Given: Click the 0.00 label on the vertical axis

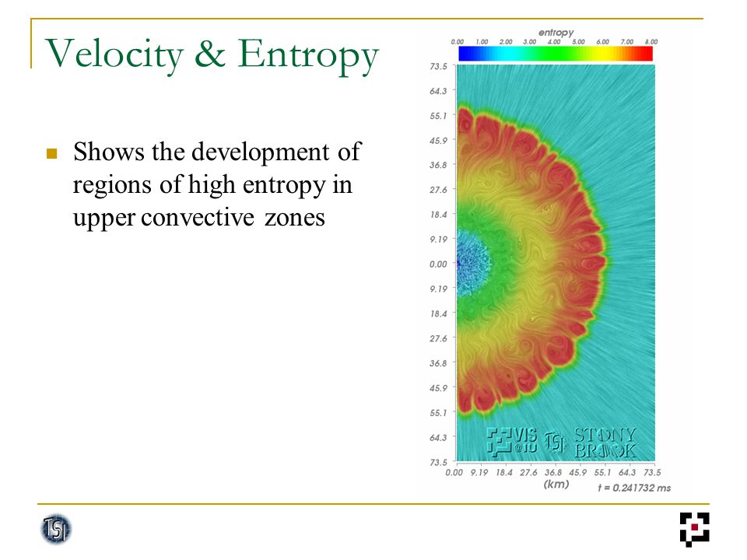Looking at the screenshot, I should 438,264.
